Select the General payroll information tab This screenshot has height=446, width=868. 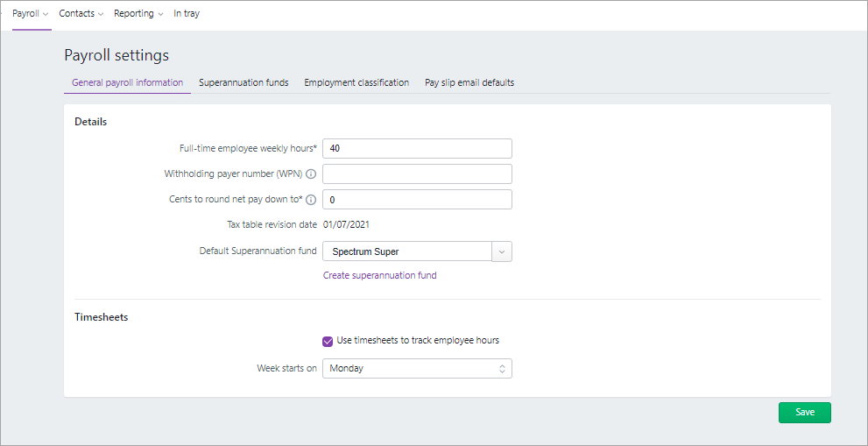coord(127,83)
